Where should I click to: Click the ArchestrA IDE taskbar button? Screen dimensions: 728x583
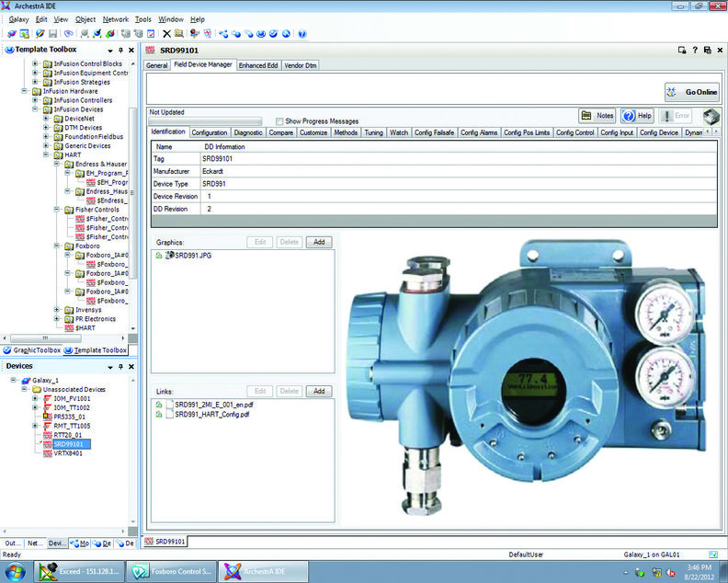pyautogui.click(x=263, y=571)
